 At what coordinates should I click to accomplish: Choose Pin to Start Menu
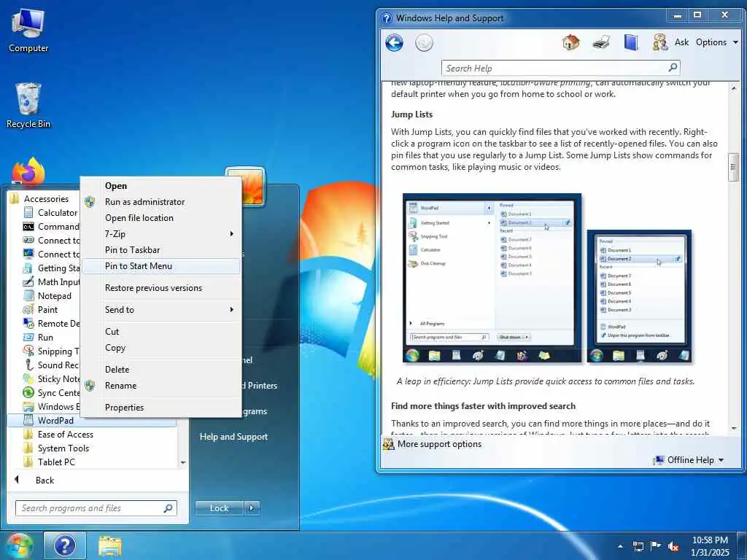coord(161,266)
